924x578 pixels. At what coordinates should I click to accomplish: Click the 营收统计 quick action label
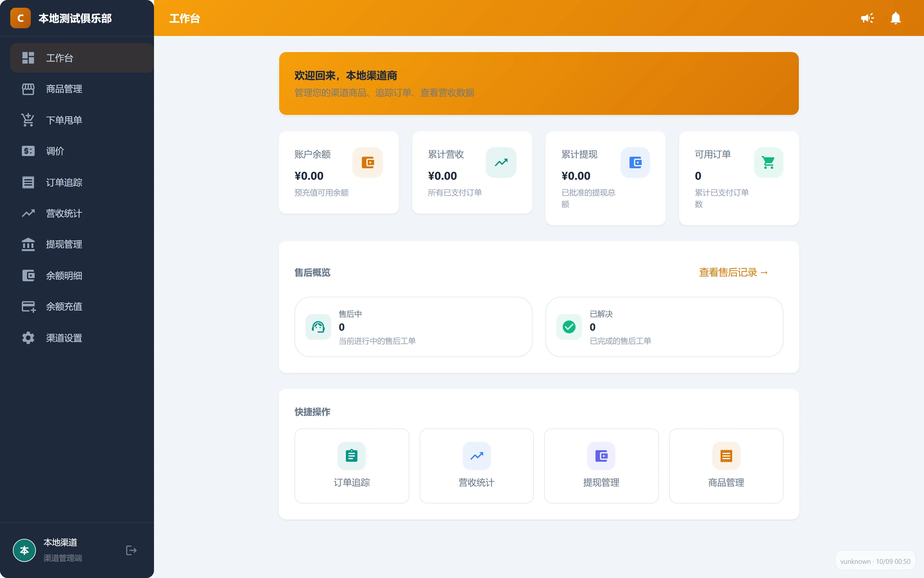point(476,482)
